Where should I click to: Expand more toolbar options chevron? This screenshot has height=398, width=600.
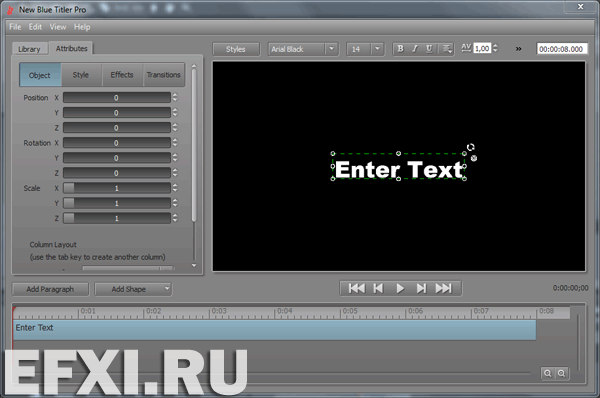click(518, 49)
